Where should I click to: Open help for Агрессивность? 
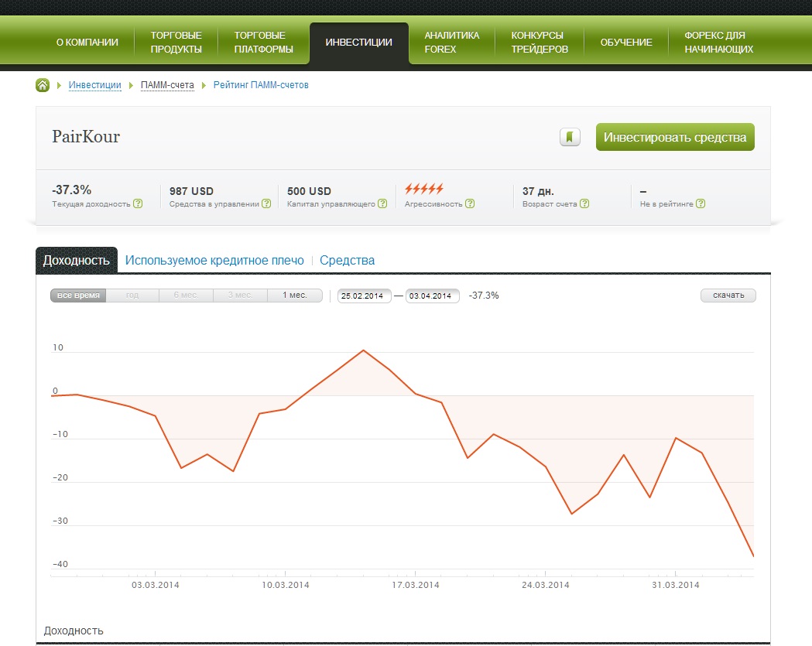point(470,203)
